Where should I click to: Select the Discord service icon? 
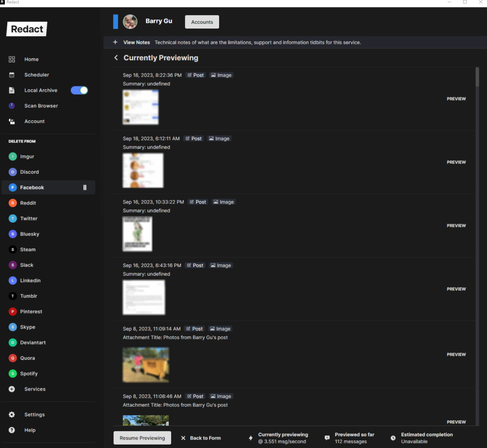(13, 172)
